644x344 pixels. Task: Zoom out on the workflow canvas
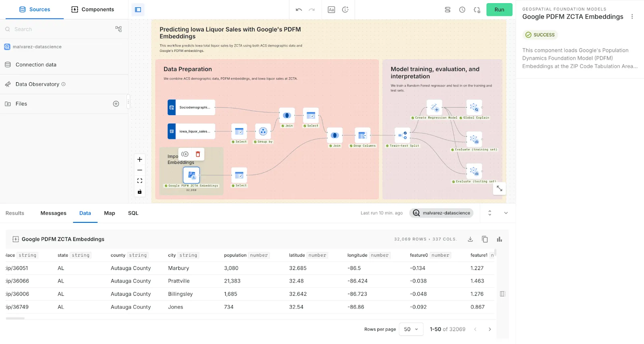point(140,170)
